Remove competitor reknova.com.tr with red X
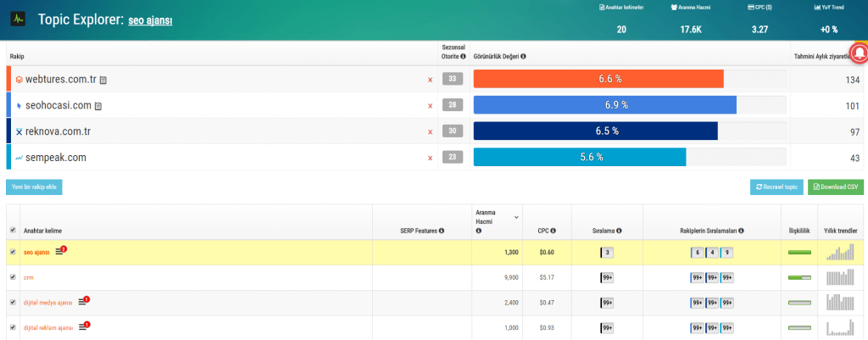The image size is (868, 340). click(430, 131)
